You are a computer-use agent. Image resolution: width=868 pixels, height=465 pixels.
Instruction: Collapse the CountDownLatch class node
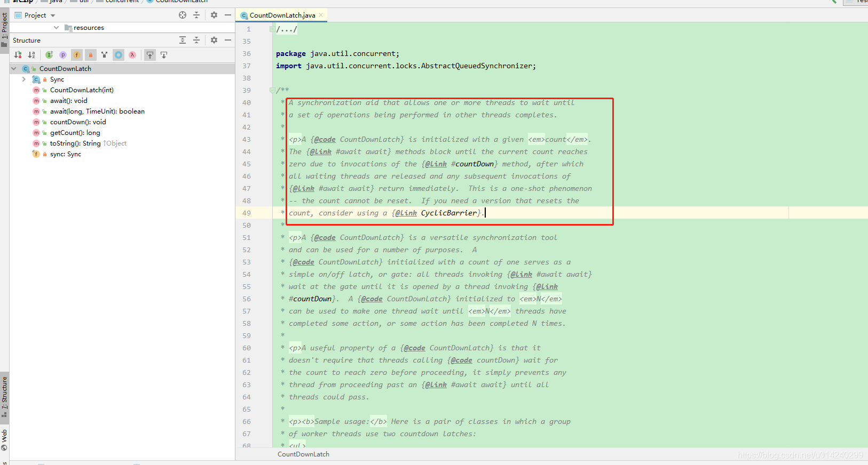pyautogui.click(x=14, y=69)
